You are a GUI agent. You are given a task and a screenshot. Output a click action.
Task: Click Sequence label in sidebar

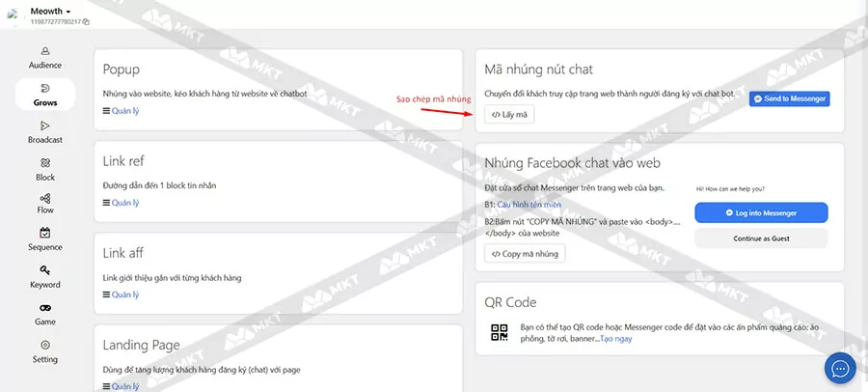(x=45, y=247)
